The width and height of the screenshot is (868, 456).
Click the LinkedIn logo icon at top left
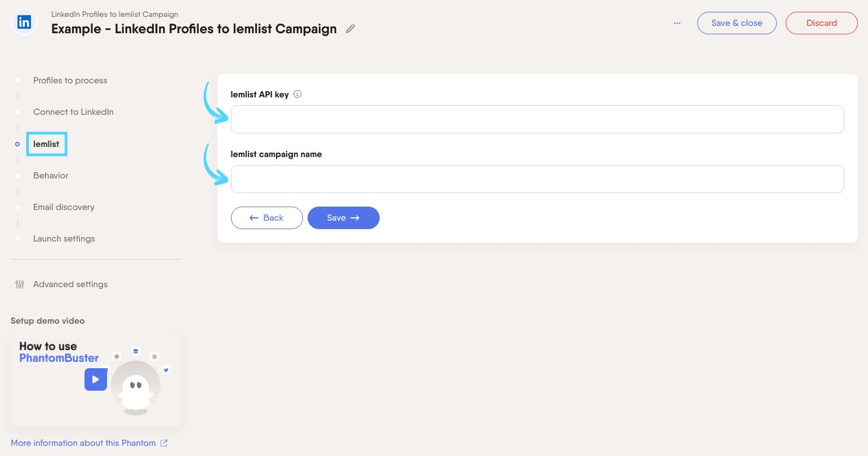click(x=24, y=22)
